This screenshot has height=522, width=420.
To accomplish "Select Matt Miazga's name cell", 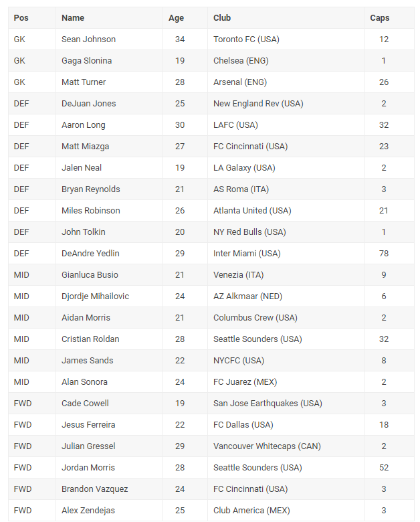I will coord(85,147).
